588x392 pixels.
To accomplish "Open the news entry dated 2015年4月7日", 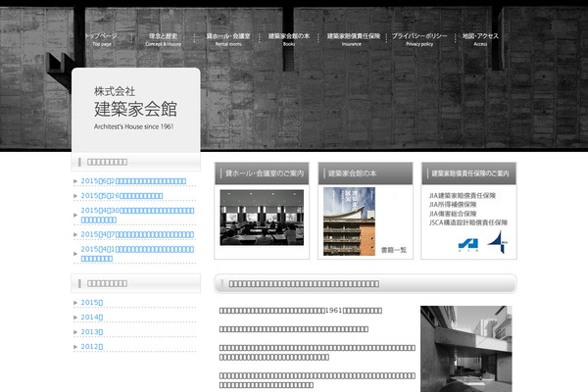I will click(137, 234).
